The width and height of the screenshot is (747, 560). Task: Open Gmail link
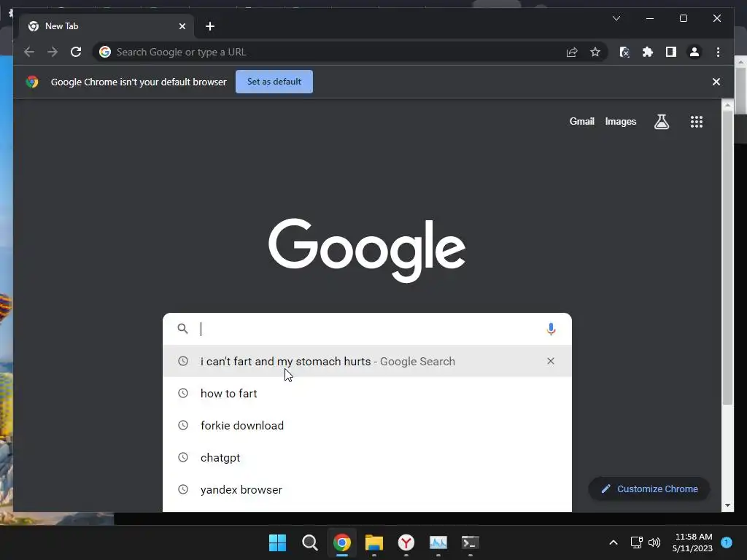coord(581,122)
